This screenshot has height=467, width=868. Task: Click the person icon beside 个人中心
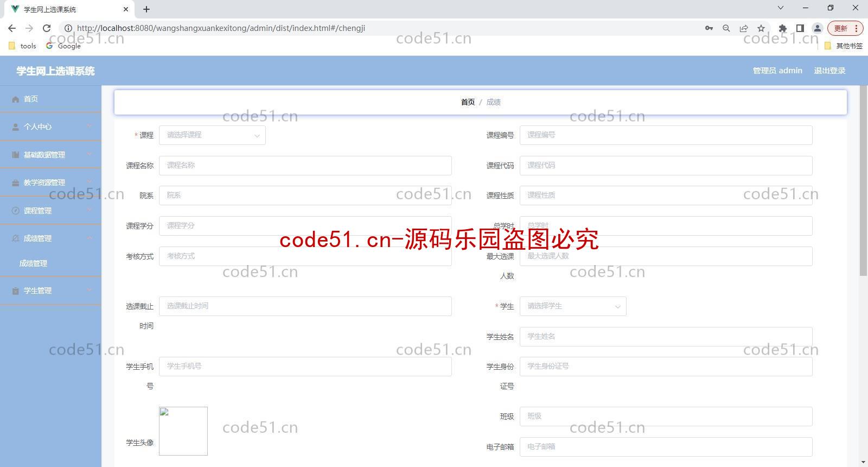click(x=16, y=127)
